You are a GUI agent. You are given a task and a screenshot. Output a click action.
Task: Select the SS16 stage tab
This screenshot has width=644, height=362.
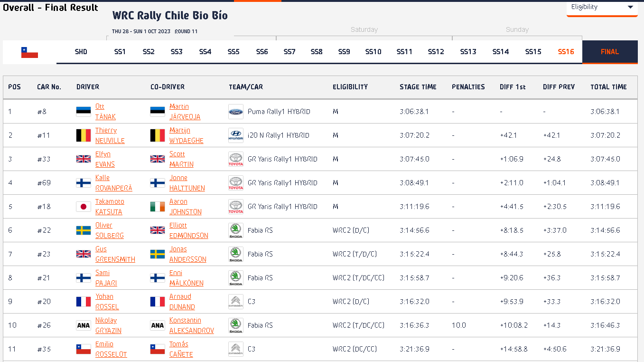[566, 52]
